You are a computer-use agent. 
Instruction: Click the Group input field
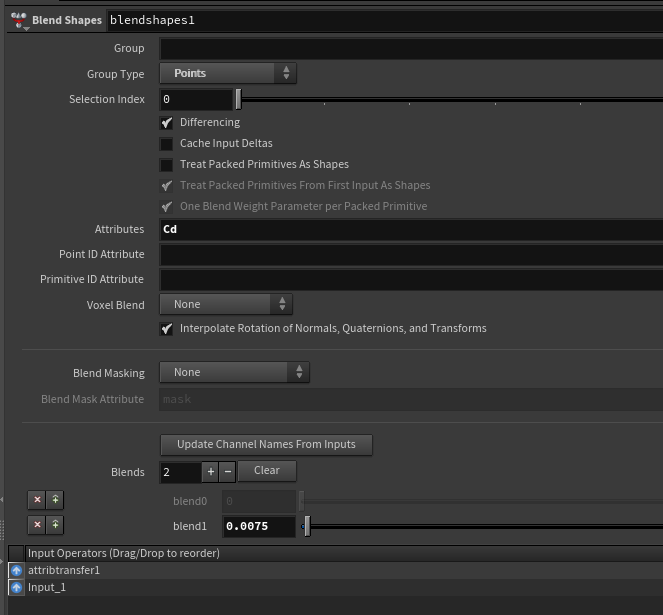click(x=411, y=49)
